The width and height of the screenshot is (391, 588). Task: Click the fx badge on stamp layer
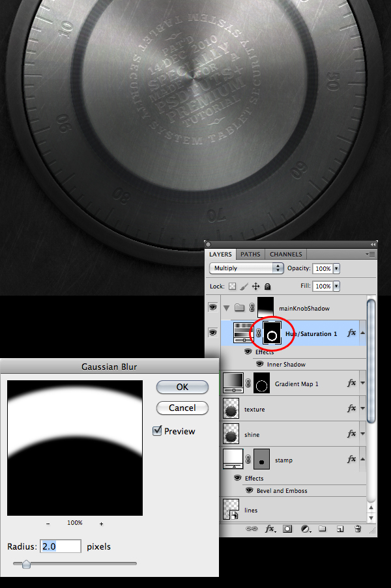coord(351,459)
